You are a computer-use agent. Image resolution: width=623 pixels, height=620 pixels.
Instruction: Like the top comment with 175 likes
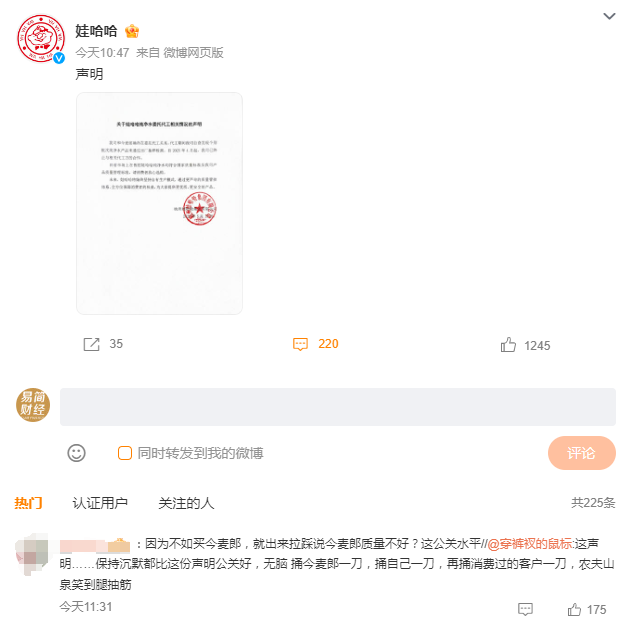574,609
